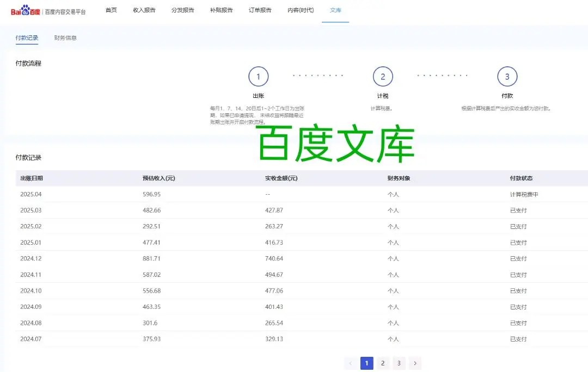Click estimated income 292.51
The width and height of the screenshot is (588, 372).
click(x=151, y=227)
